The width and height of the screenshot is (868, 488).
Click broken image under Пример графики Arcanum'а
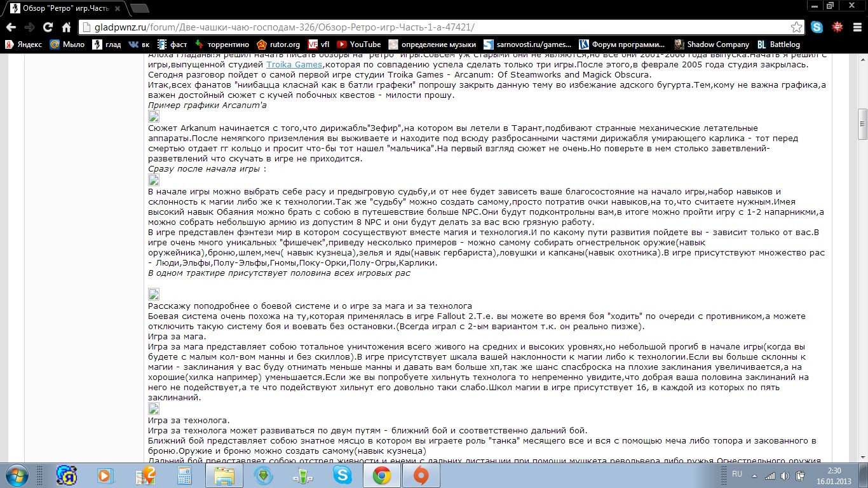(x=154, y=116)
